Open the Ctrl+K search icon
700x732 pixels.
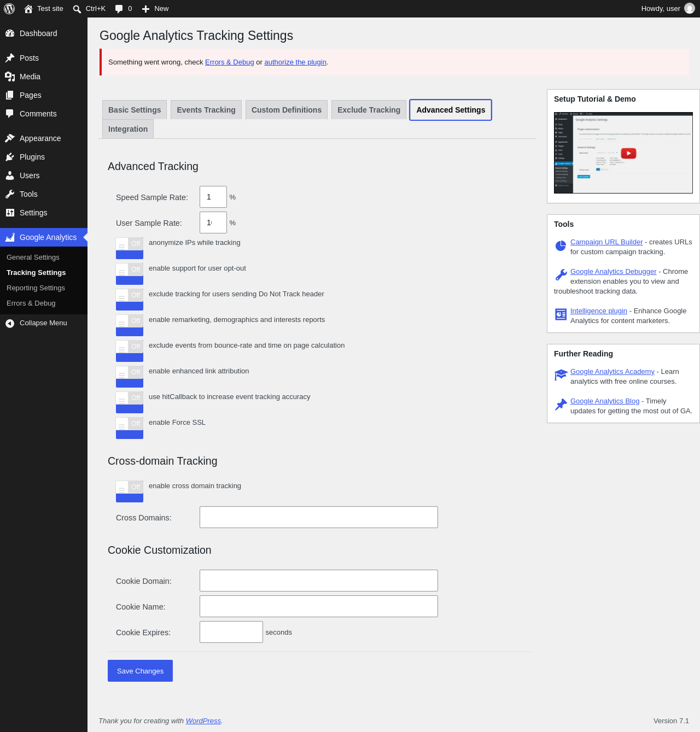click(x=77, y=9)
